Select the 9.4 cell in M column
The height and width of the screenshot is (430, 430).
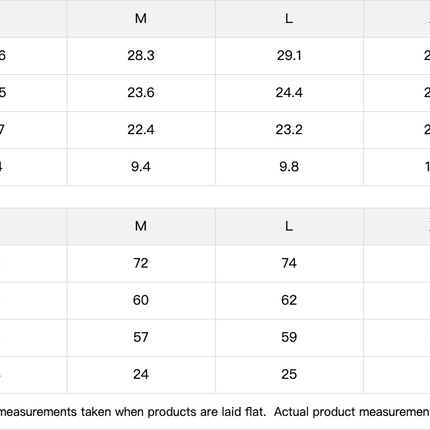coord(141,167)
